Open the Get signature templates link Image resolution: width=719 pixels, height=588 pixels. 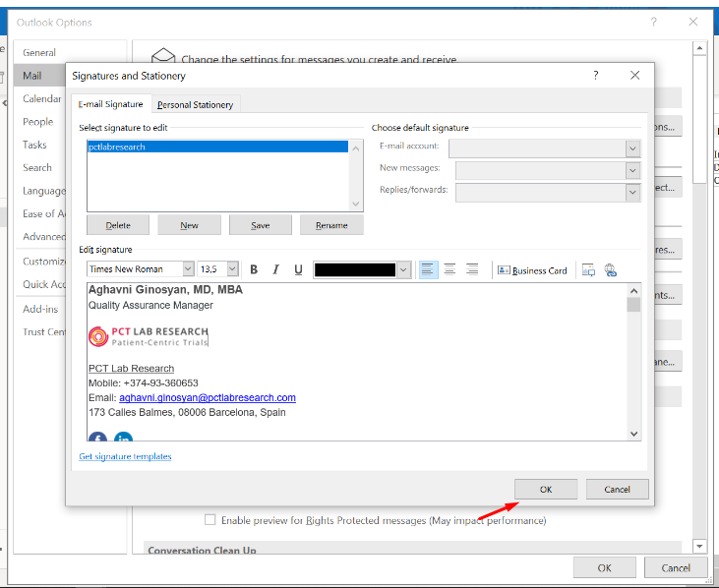(125, 456)
